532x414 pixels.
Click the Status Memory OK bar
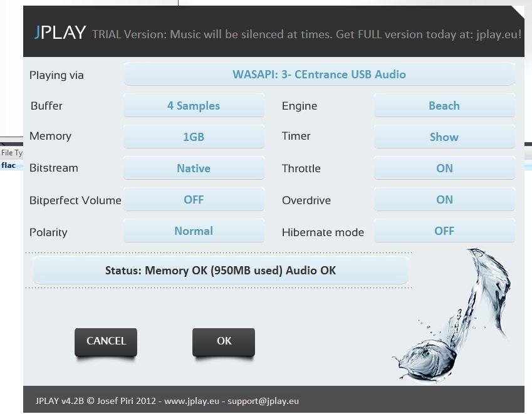point(220,271)
